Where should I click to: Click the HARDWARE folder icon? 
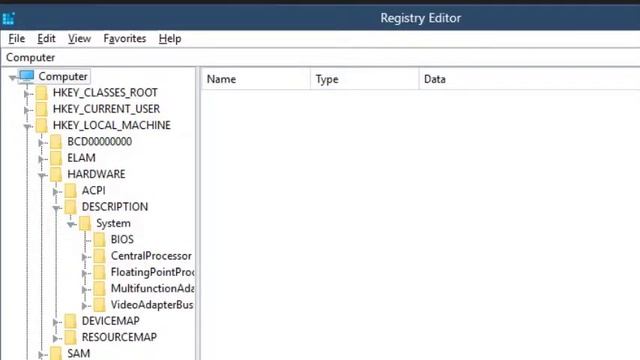(56, 175)
